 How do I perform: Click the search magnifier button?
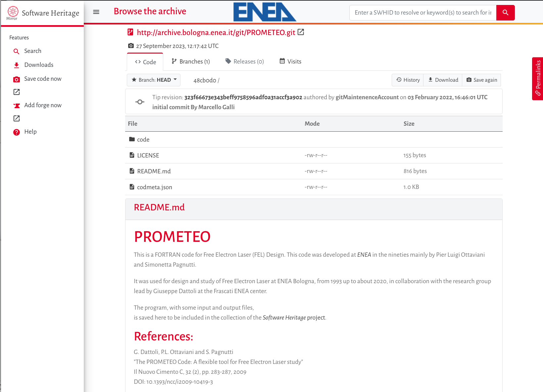(505, 13)
